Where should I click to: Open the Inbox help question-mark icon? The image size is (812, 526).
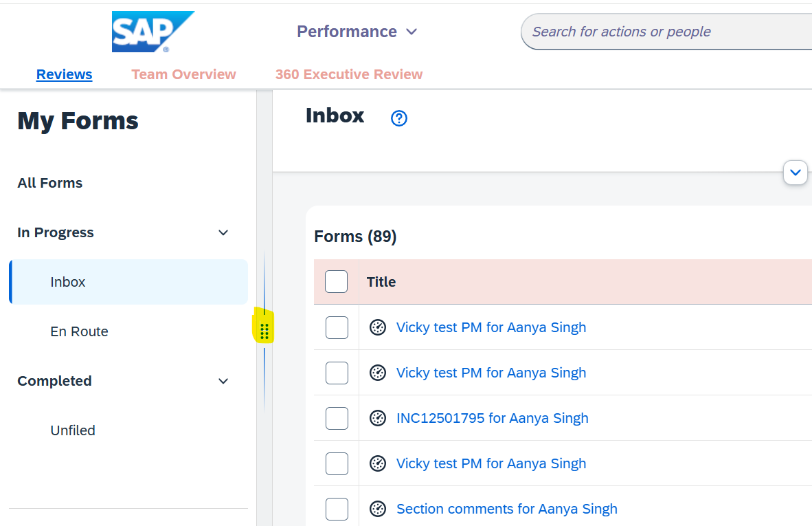pos(398,118)
